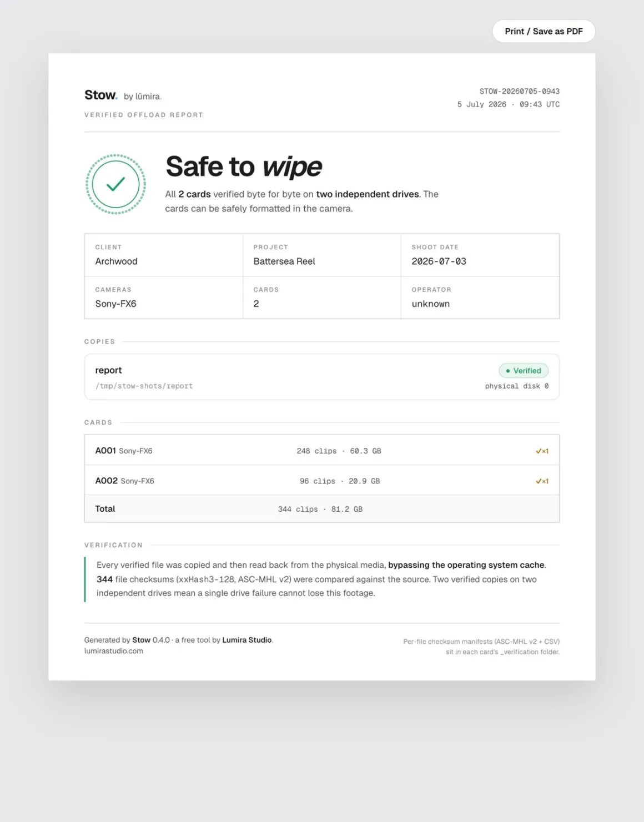Screen dimensions: 644x822
Task: Click the Safe to wipe heading
Action: point(244,167)
